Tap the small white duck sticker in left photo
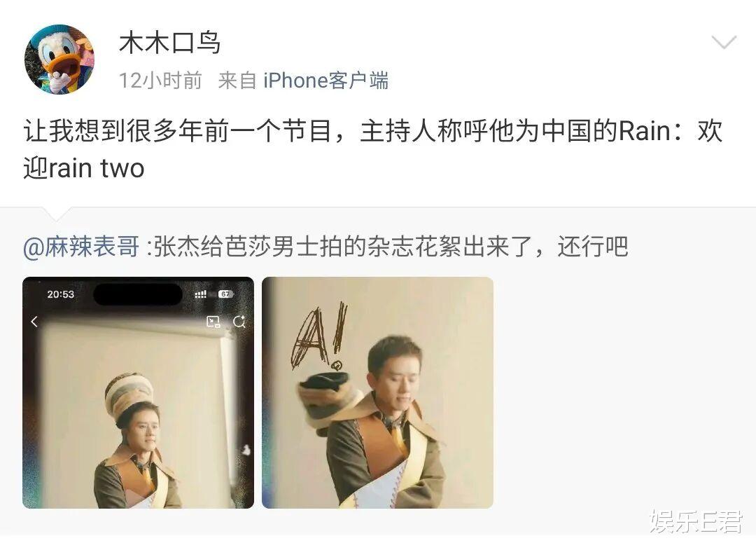The height and width of the screenshot is (550, 756). [246, 450]
